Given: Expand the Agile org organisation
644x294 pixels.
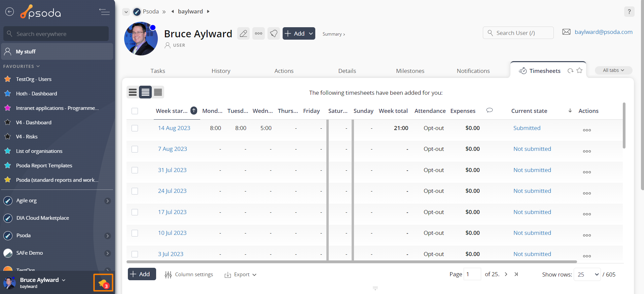Looking at the screenshot, I should pyautogui.click(x=108, y=201).
